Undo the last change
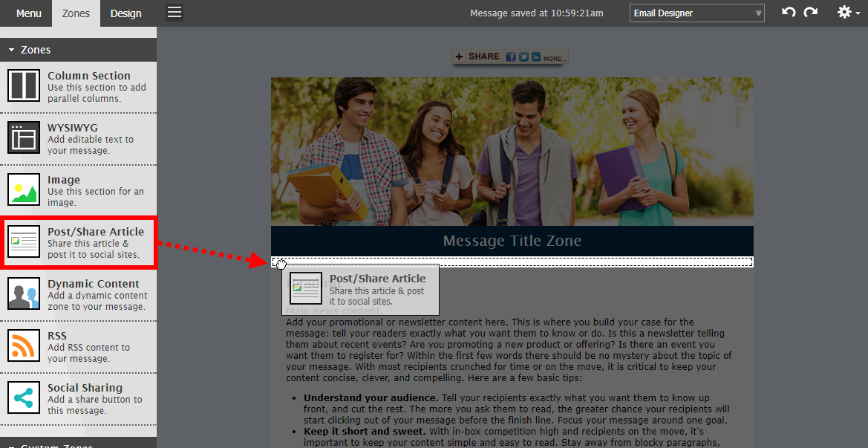Image resolution: width=868 pixels, height=448 pixels. coord(789,12)
